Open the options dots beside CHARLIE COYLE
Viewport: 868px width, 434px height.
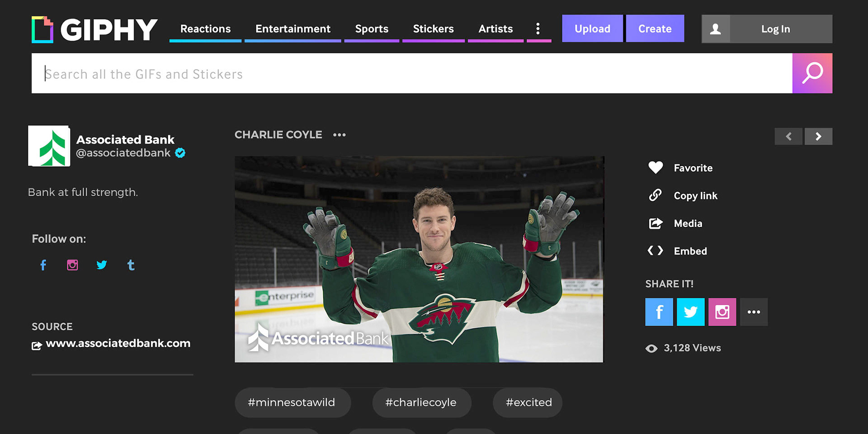(x=340, y=135)
